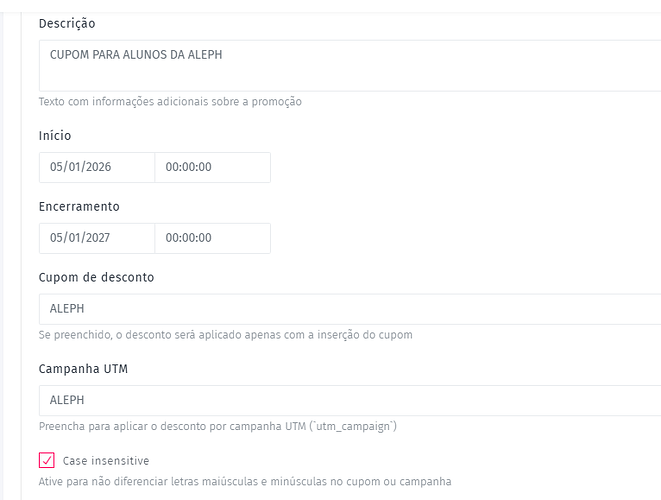The width and height of the screenshot is (661, 500).
Task: Change the Encerramento time field
Action: click(212, 238)
